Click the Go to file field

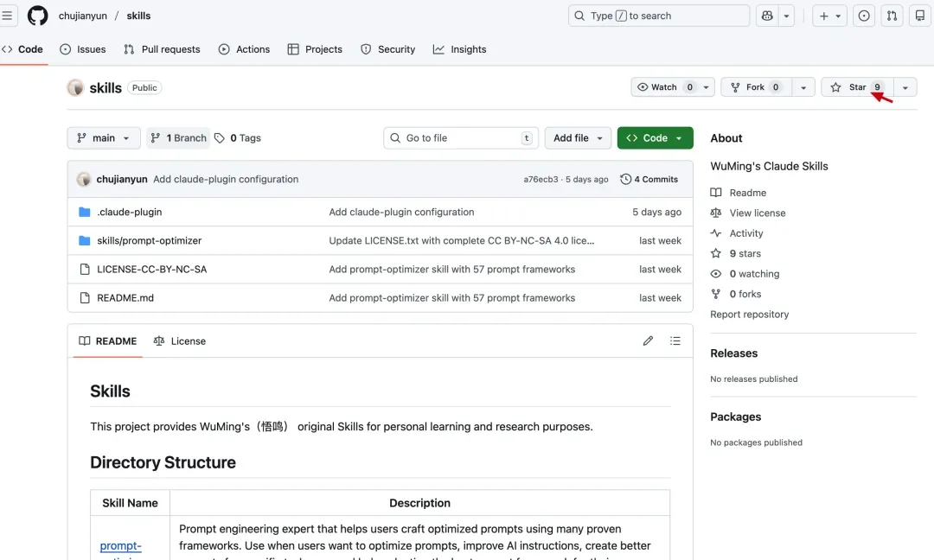point(460,138)
